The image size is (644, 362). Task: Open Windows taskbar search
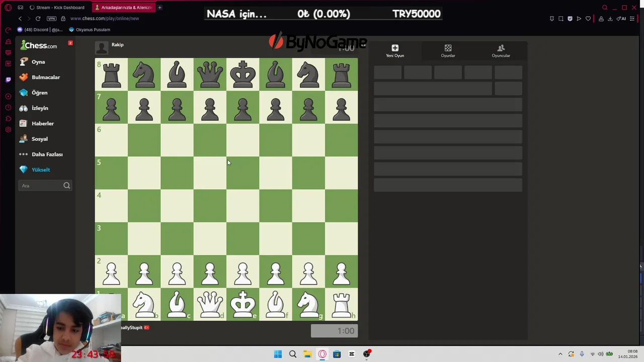click(x=293, y=354)
